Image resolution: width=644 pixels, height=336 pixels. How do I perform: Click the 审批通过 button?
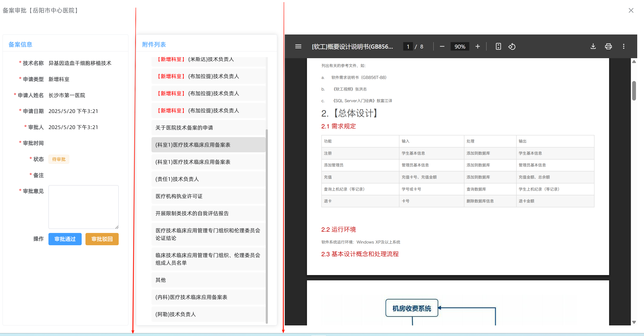click(65, 239)
